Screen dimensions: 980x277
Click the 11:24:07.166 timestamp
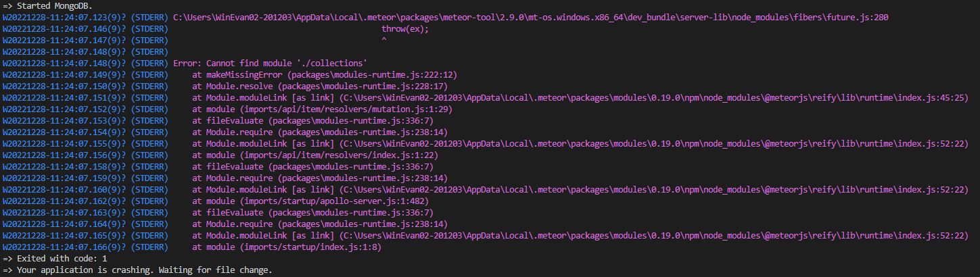click(x=52, y=247)
